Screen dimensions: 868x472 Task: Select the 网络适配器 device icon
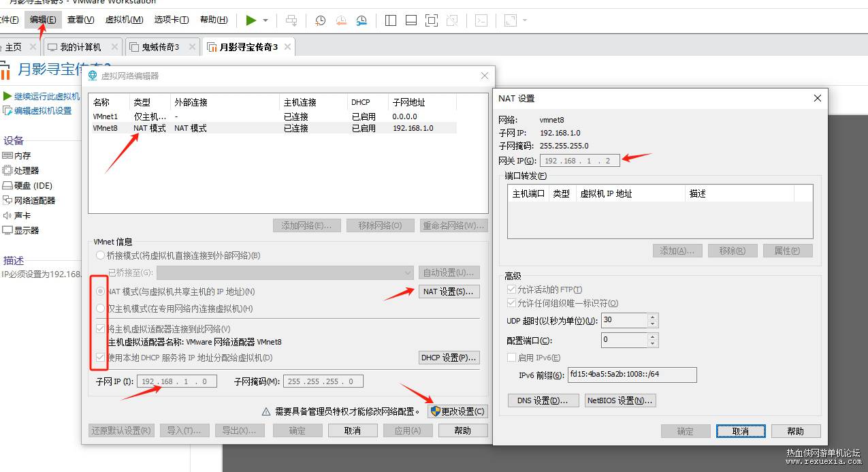point(7,200)
